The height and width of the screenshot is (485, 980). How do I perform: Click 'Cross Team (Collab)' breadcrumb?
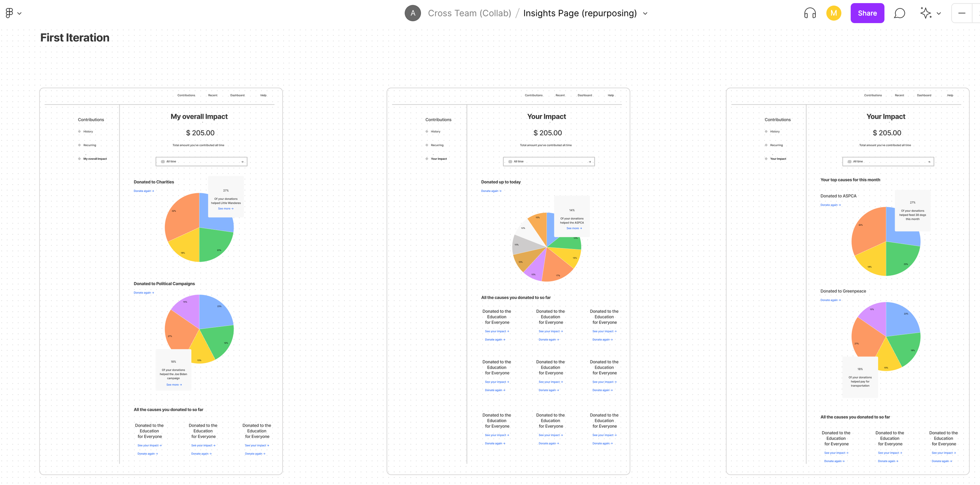pos(469,13)
